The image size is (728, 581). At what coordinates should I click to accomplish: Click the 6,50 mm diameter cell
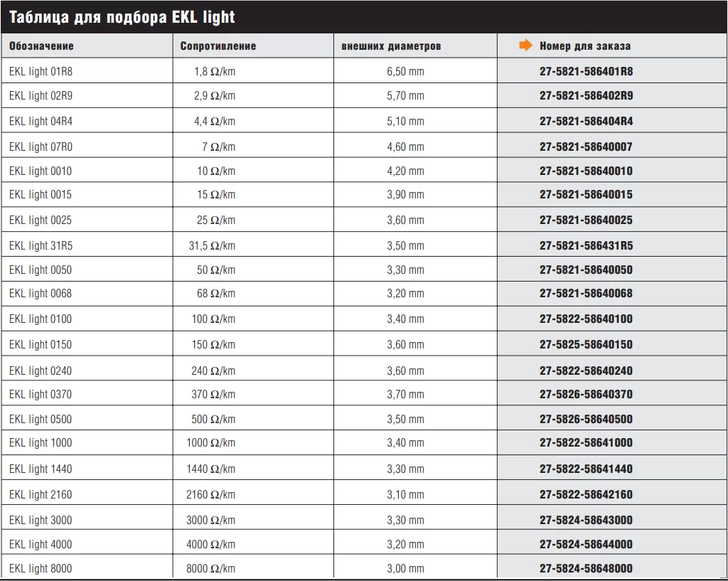pos(405,72)
